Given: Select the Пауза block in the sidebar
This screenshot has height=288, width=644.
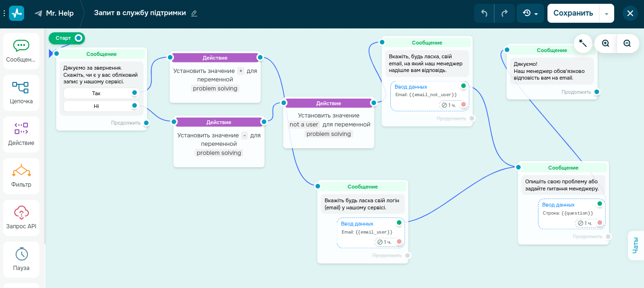Looking at the screenshot, I should tap(21, 259).
